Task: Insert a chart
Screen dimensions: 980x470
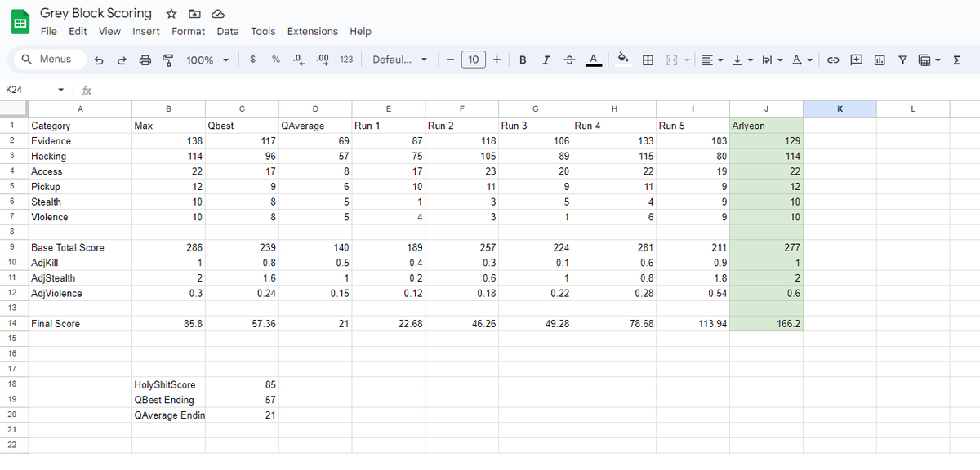Action: click(x=880, y=60)
